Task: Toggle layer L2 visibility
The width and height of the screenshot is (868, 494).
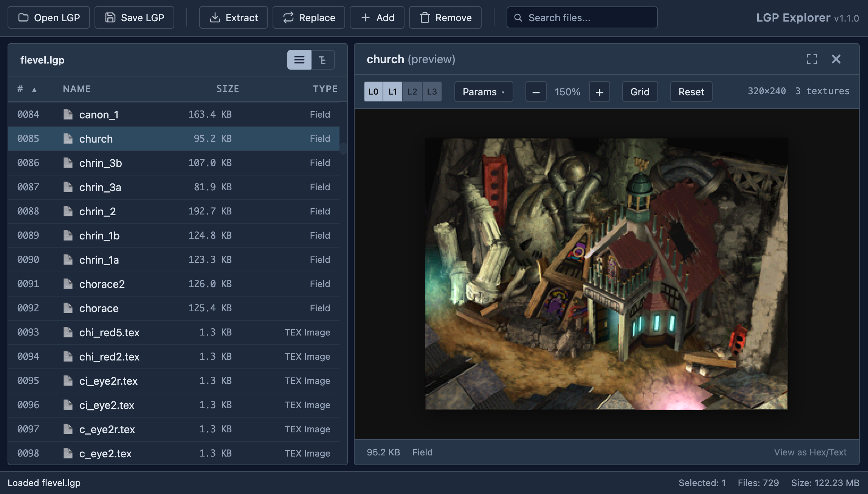Action: click(412, 92)
